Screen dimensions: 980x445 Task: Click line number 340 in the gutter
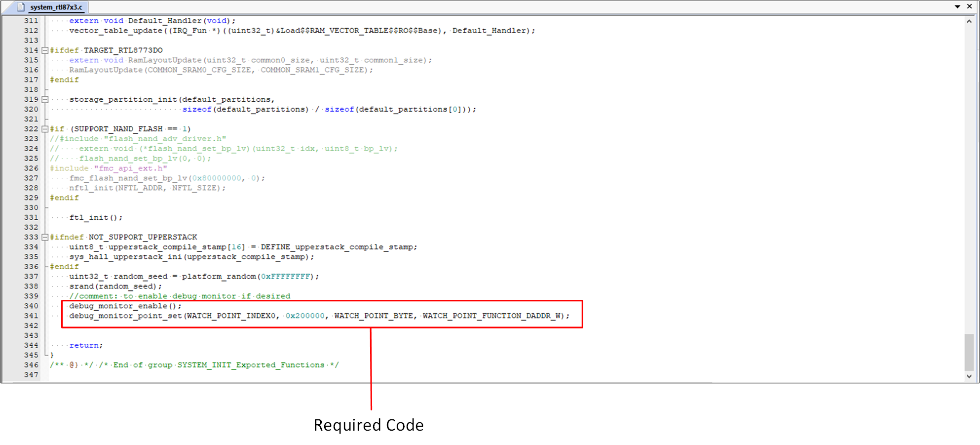click(31, 306)
